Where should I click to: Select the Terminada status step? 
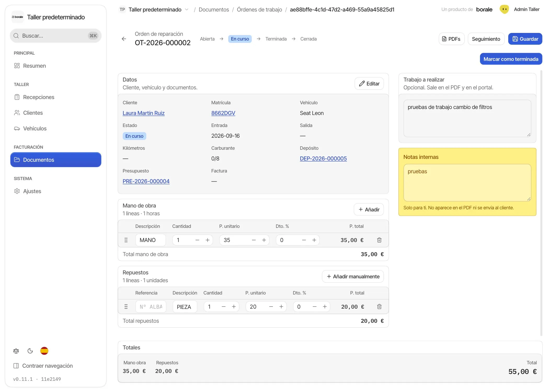(276, 39)
